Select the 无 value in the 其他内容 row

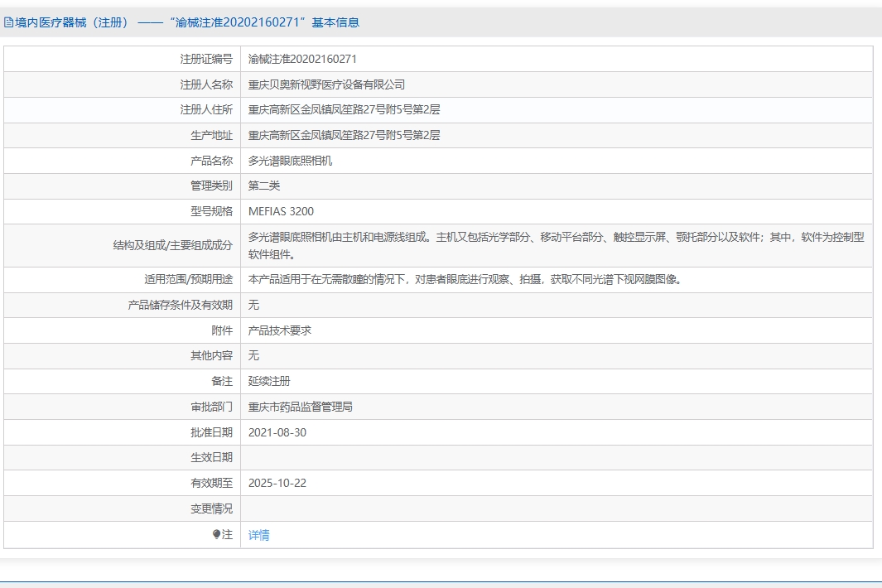[x=253, y=355]
